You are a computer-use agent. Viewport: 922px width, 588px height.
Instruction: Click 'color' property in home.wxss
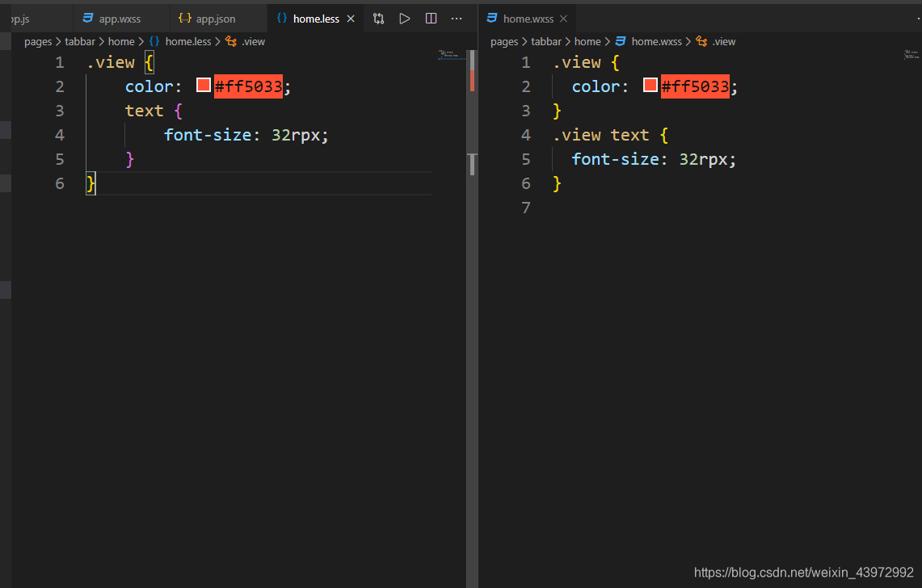tap(596, 86)
